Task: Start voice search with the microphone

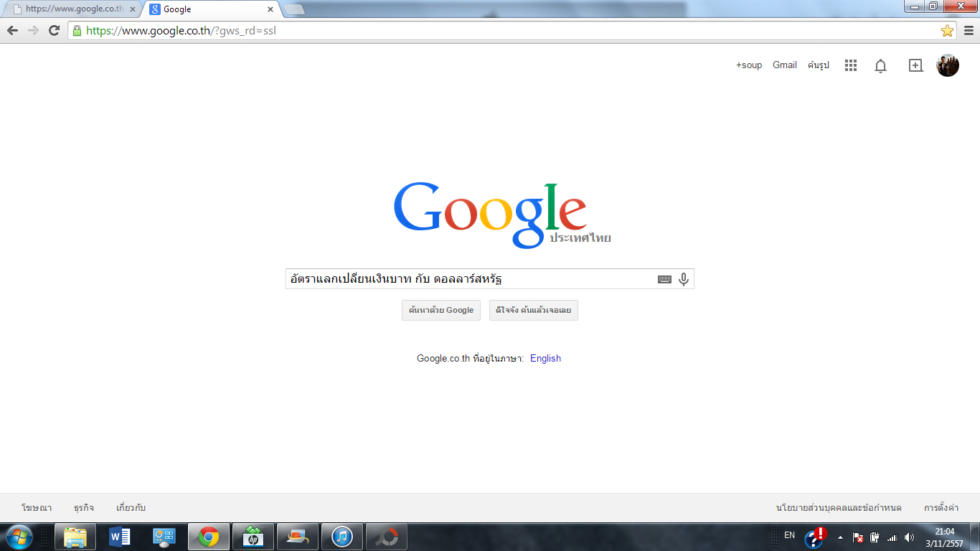Action: coord(684,279)
